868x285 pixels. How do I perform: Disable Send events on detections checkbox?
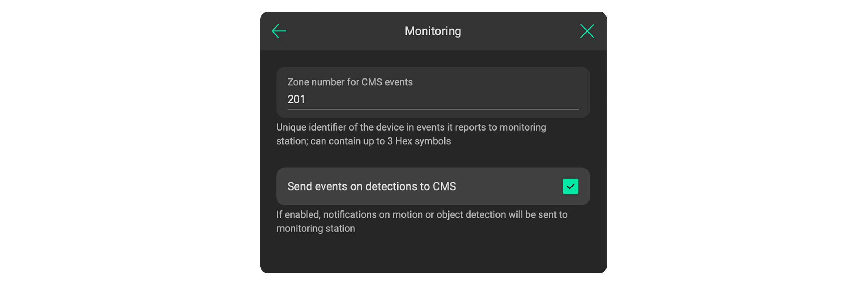[570, 187]
